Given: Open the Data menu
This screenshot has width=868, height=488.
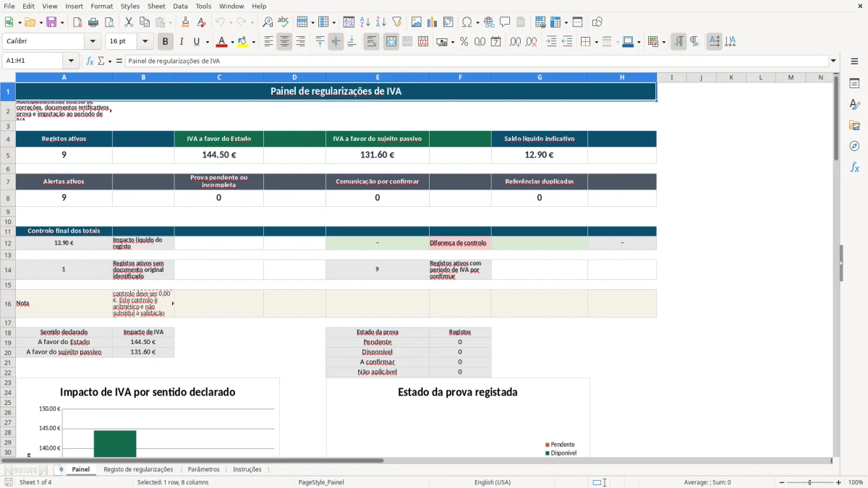Looking at the screenshot, I should pyautogui.click(x=180, y=6).
